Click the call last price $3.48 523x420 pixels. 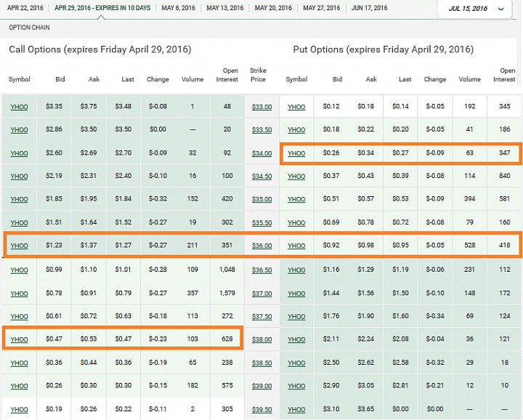(x=123, y=106)
